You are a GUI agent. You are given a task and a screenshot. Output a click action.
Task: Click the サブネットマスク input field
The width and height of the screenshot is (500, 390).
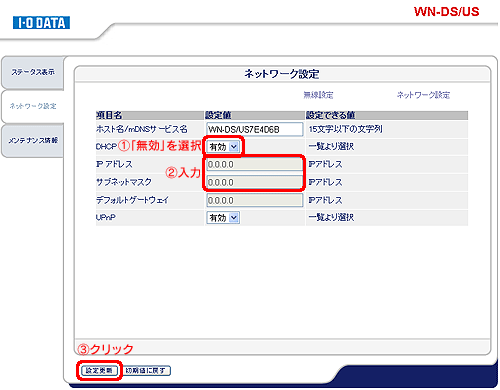click(x=255, y=182)
